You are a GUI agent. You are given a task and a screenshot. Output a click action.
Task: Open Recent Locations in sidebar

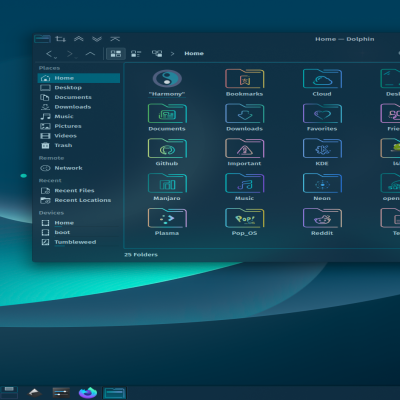[79, 200]
